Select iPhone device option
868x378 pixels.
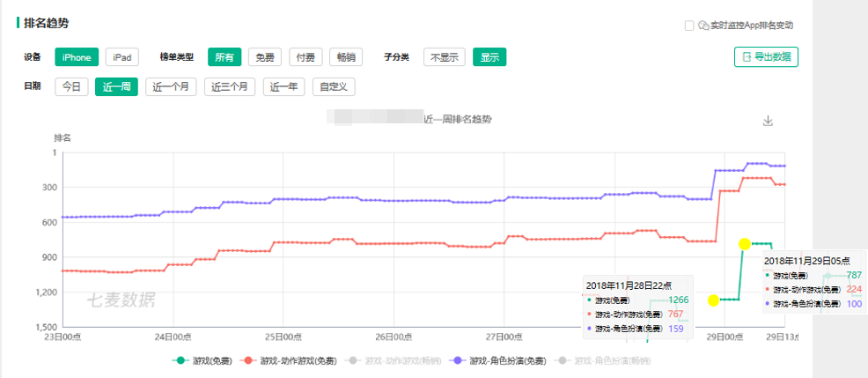tap(77, 57)
